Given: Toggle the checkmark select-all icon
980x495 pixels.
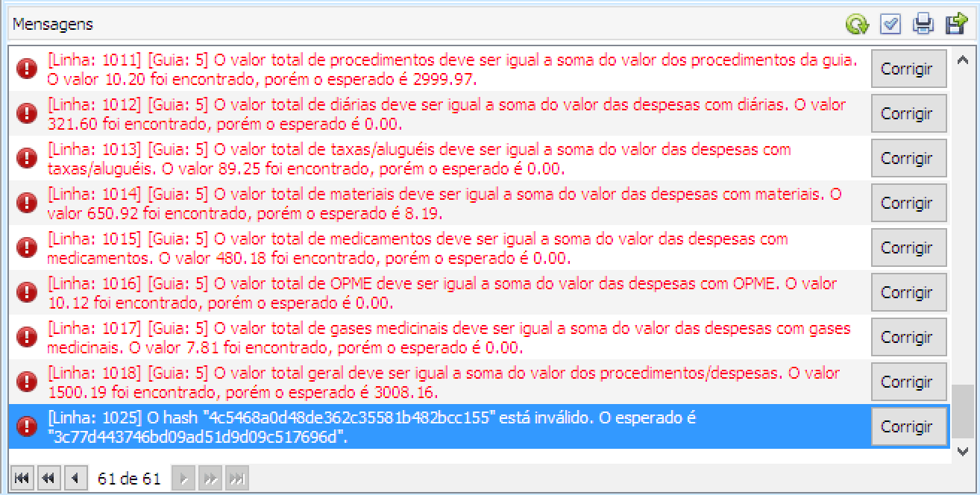Looking at the screenshot, I should point(891,25).
